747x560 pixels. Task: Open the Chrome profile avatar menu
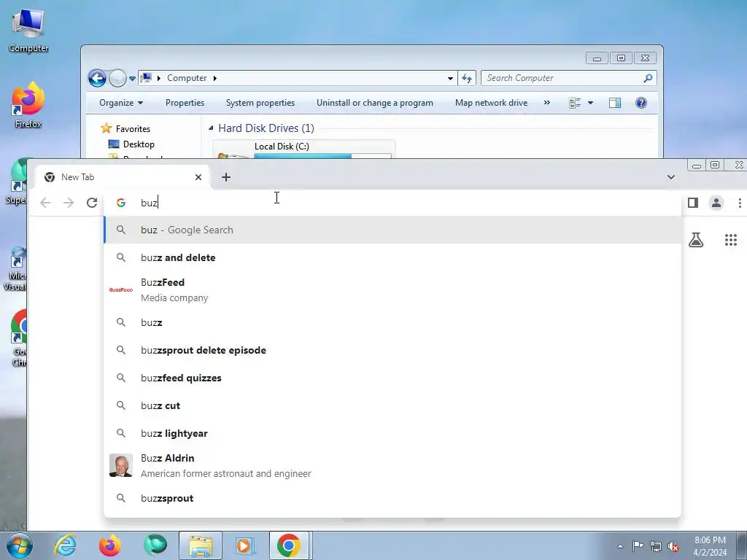[716, 203]
